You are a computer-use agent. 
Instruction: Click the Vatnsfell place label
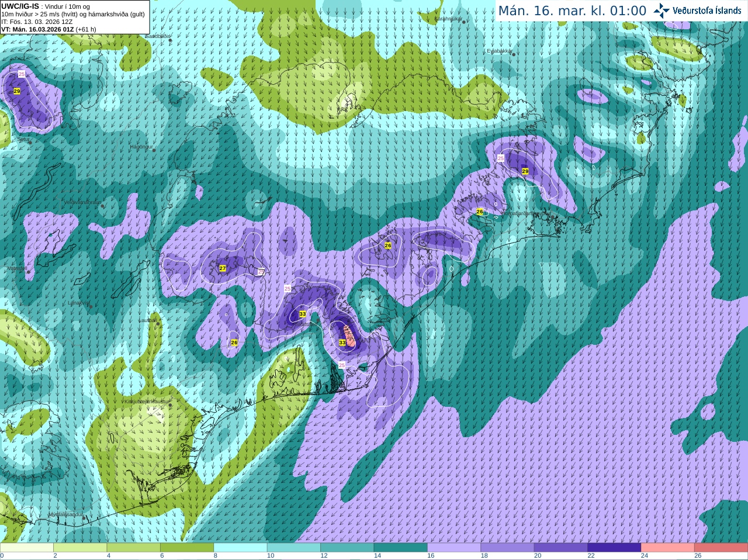pyautogui.click(x=18, y=268)
